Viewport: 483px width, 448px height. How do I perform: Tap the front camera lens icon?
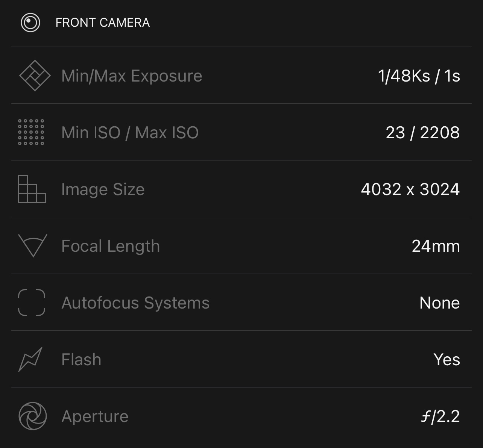[30, 23]
